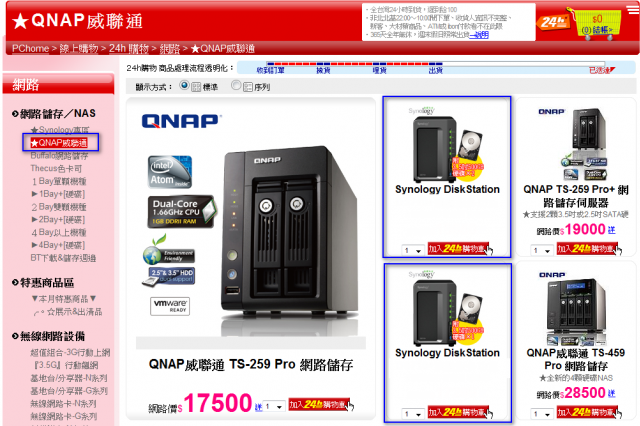Open quantity dropdown for TS-259 Pro
640x426 pixels.
(274, 406)
